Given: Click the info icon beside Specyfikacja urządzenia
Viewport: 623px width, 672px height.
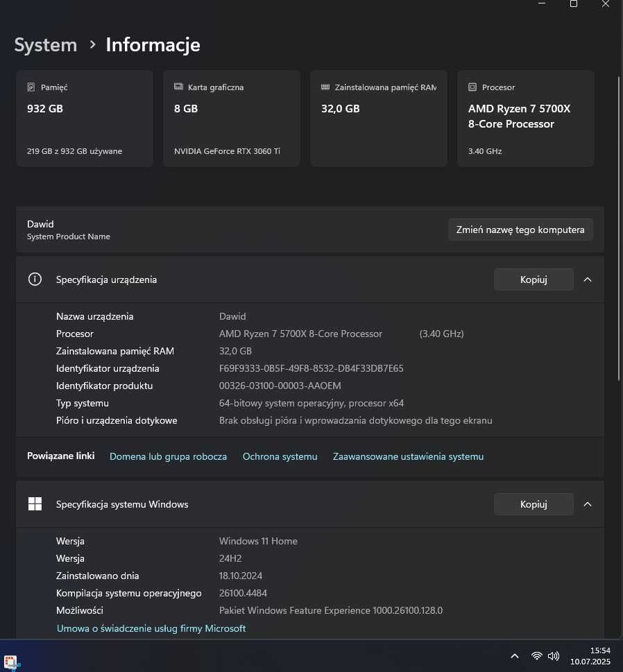Looking at the screenshot, I should (x=35, y=279).
